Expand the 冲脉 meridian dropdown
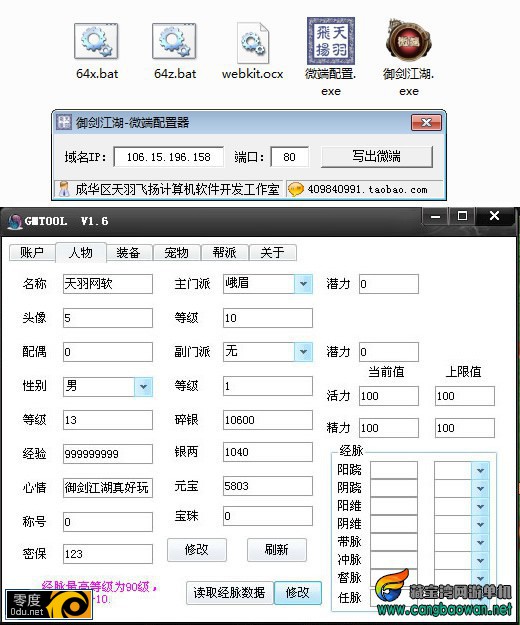 (480, 560)
